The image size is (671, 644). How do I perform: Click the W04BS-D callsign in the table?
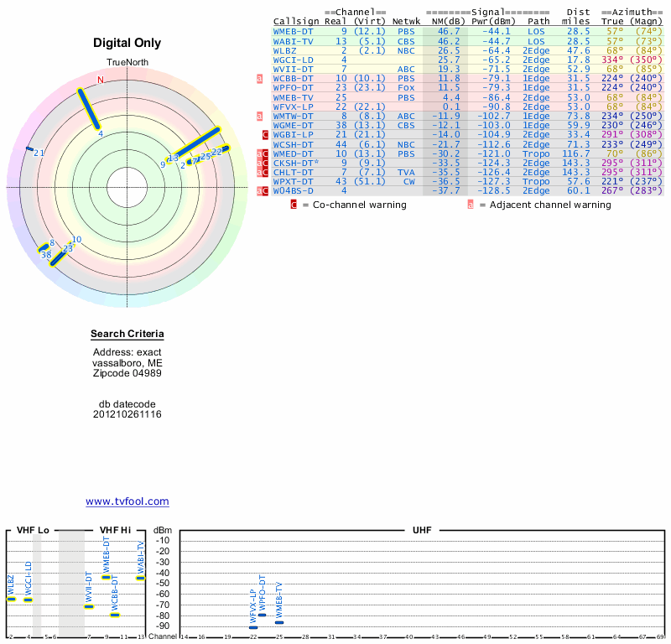click(293, 190)
